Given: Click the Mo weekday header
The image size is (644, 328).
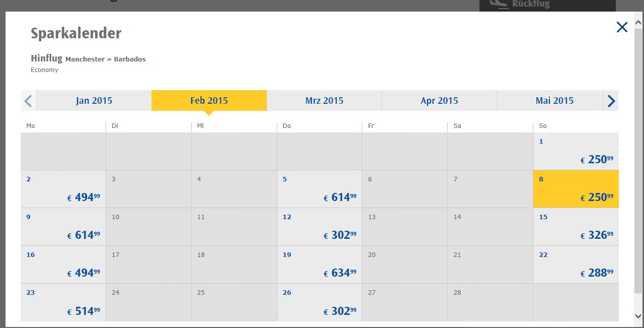Looking at the screenshot, I should 31,126.
